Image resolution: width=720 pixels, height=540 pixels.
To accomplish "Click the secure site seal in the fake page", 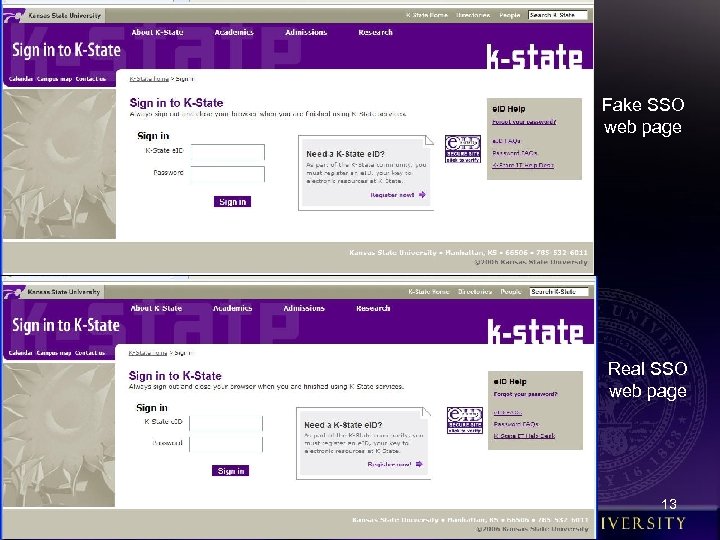I will 462,149.
